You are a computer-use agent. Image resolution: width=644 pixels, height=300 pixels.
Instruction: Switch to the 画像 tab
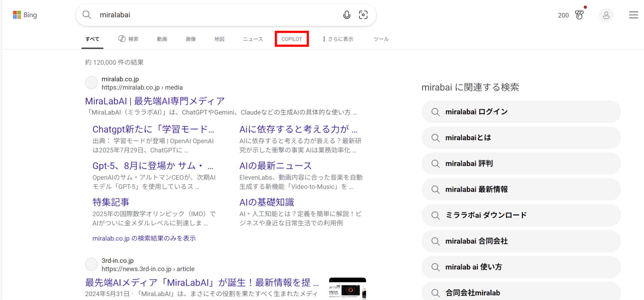pos(191,39)
